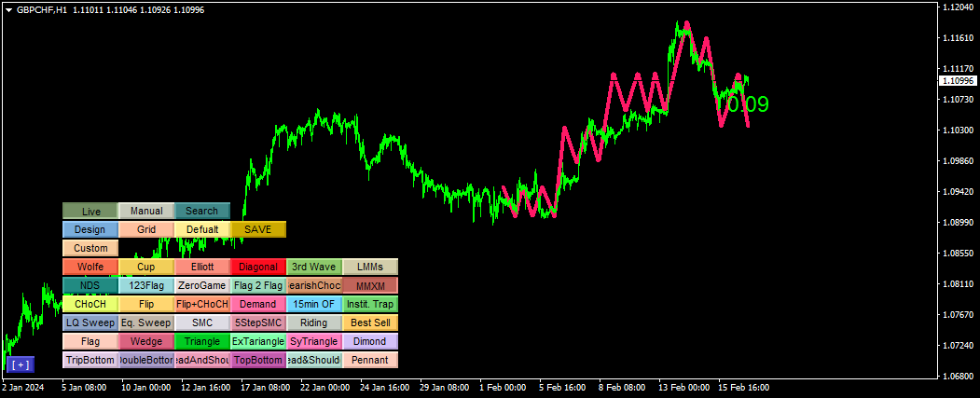
Task: Click the 1.06800 price scale label
Action: pyautogui.click(x=958, y=376)
